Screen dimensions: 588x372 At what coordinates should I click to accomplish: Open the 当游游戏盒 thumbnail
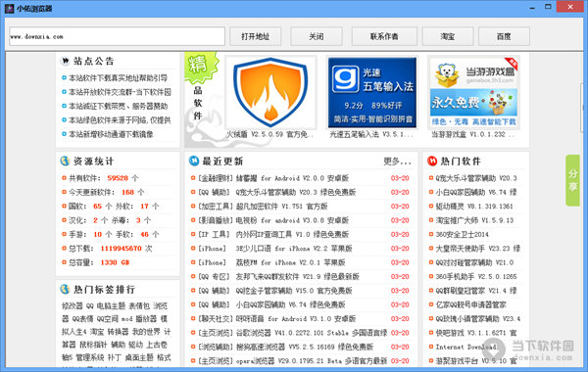coord(473,92)
